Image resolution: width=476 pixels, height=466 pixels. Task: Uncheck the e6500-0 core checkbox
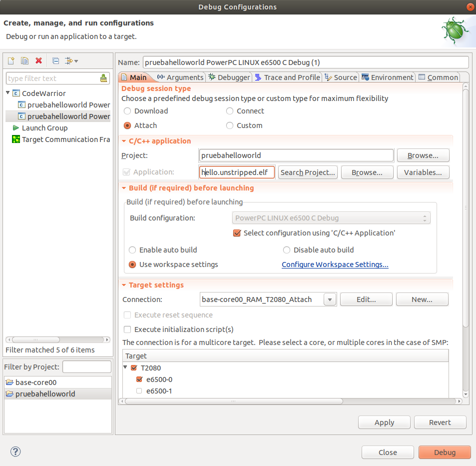pos(140,379)
